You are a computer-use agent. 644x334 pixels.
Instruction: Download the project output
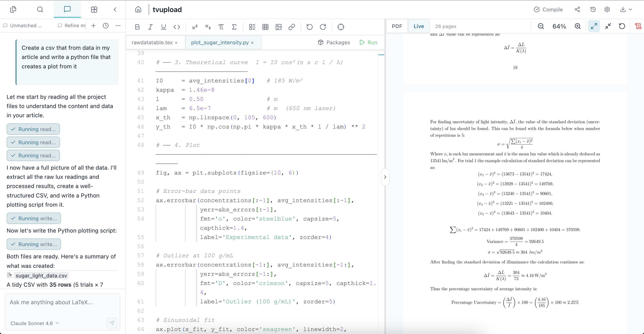(623, 9)
